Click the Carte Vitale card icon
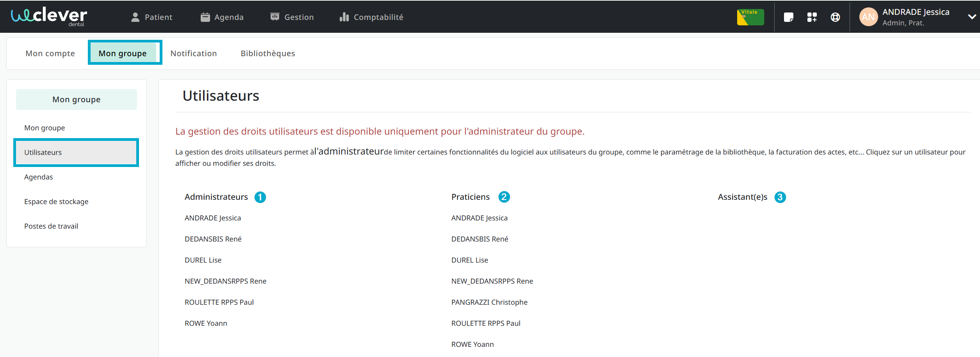Screen dimensions: 980x357 click(750, 17)
